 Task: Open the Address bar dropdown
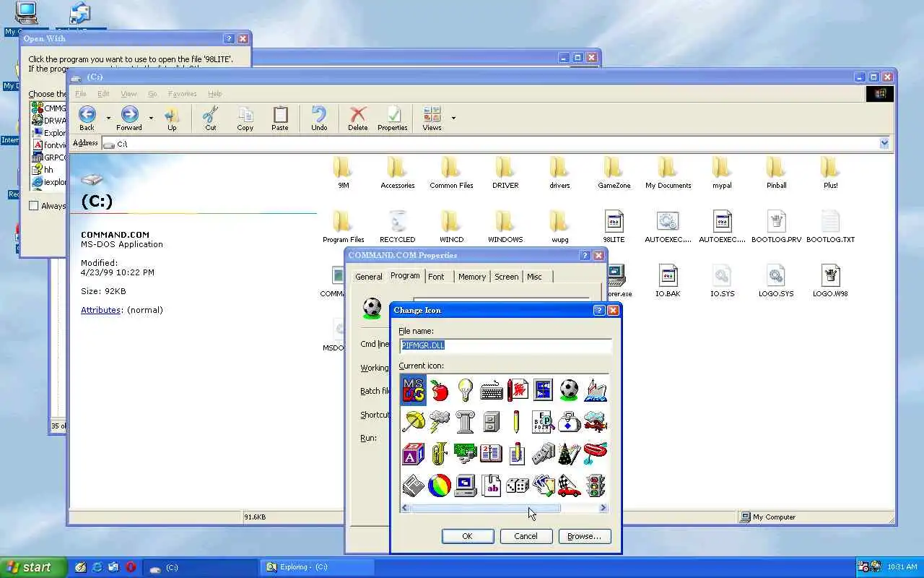(884, 144)
